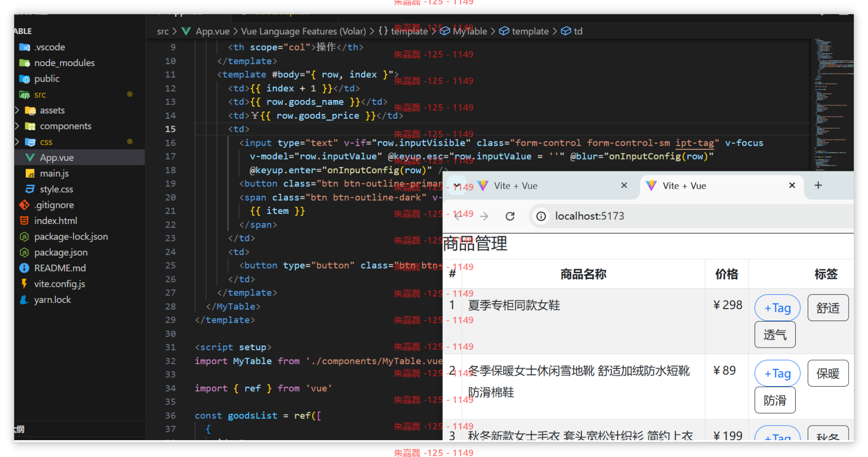
Task: Click the 价格 column header
Action: tap(727, 274)
